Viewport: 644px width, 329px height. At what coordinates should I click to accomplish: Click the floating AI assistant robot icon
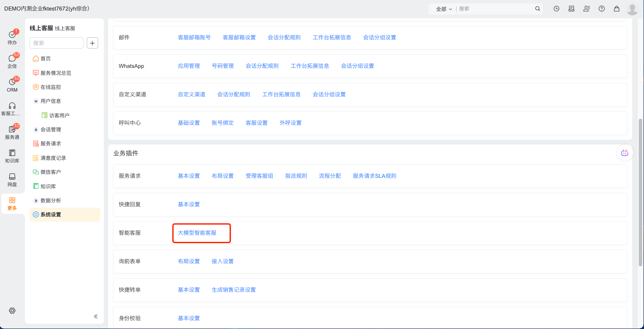pos(624,153)
